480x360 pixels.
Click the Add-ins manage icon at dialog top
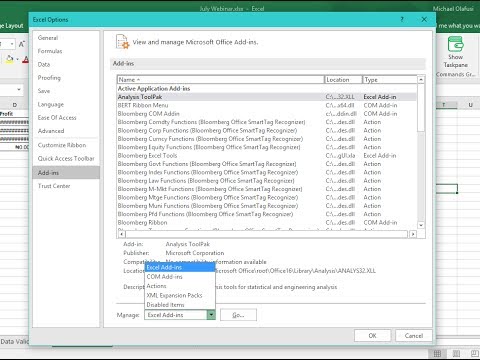tap(122, 42)
